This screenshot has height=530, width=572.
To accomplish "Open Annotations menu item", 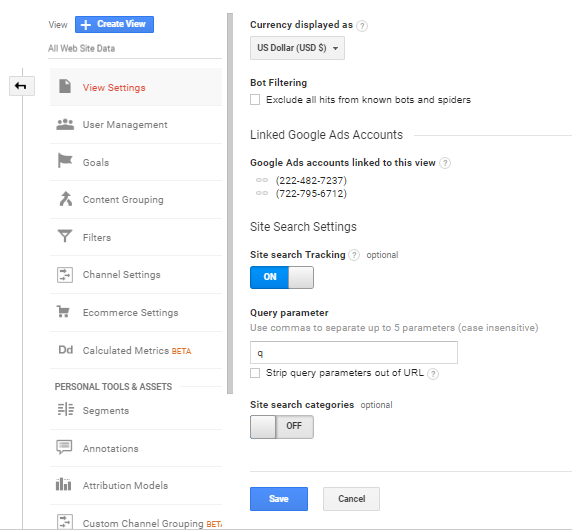I will click(136, 448).
